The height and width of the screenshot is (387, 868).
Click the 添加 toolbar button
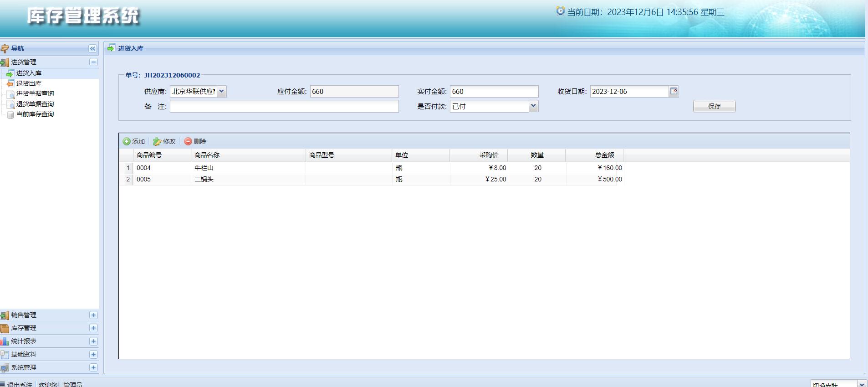point(134,141)
